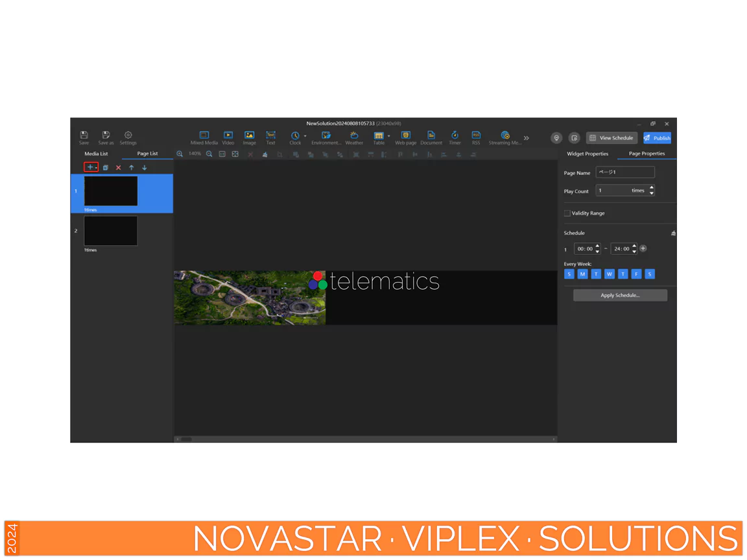Viewport: 747px width, 560px height.
Task: Click the Publish button
Action: 657,138
